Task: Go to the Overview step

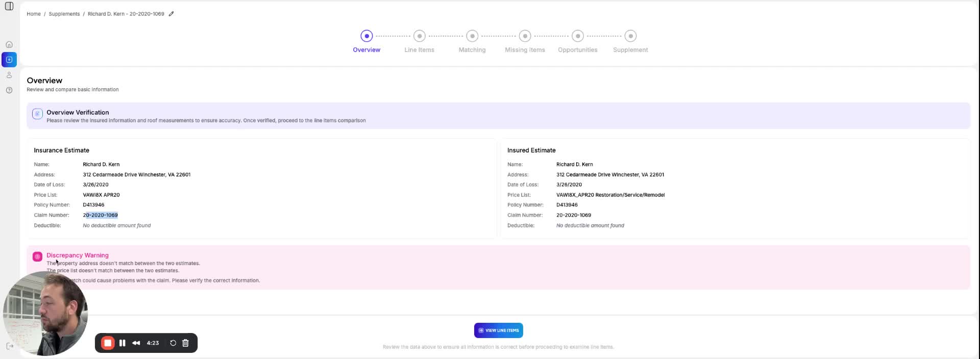Action: [366, 50]
